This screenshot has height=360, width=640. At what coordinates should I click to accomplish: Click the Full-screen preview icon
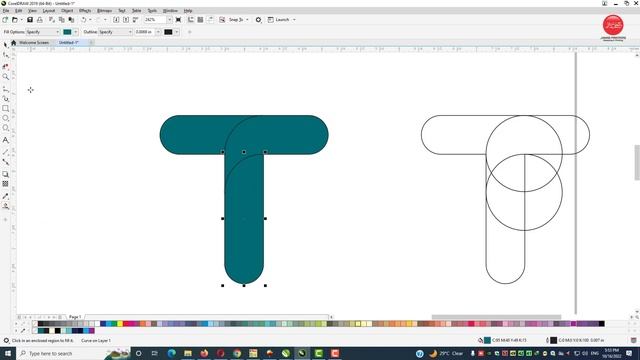coord(178,20)
